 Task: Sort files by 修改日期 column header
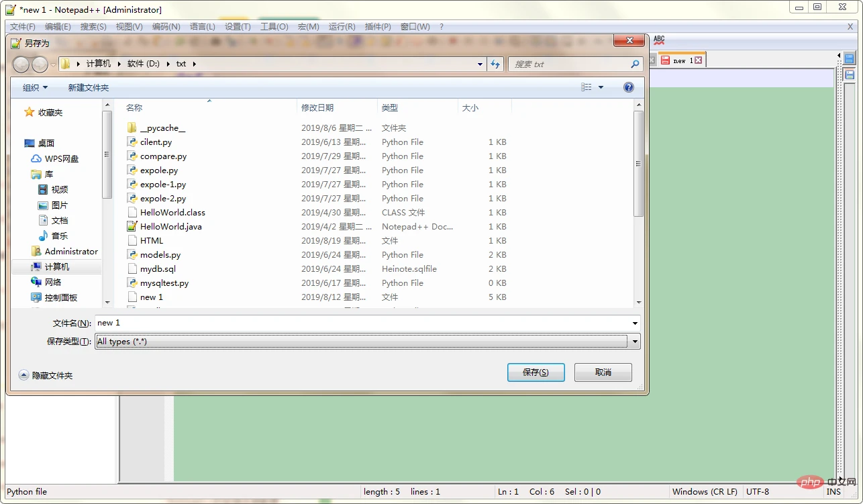[x=317, y=107]
